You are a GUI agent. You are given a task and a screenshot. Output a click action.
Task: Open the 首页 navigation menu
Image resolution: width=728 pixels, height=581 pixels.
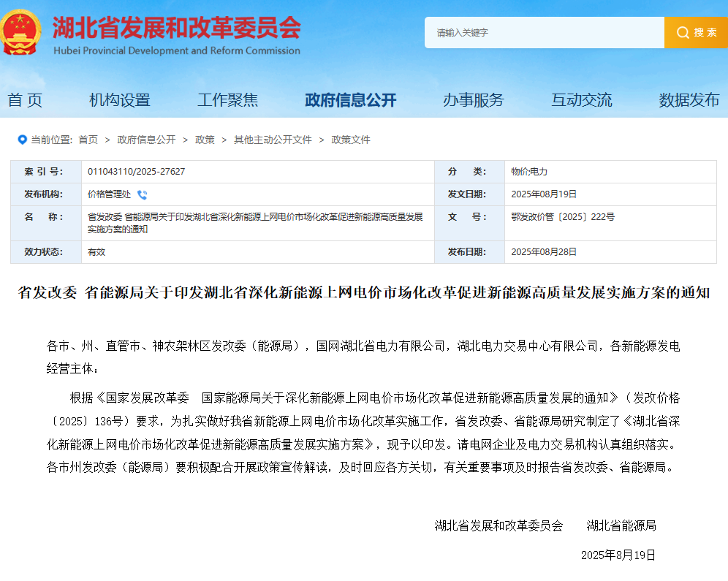[26, 100]
